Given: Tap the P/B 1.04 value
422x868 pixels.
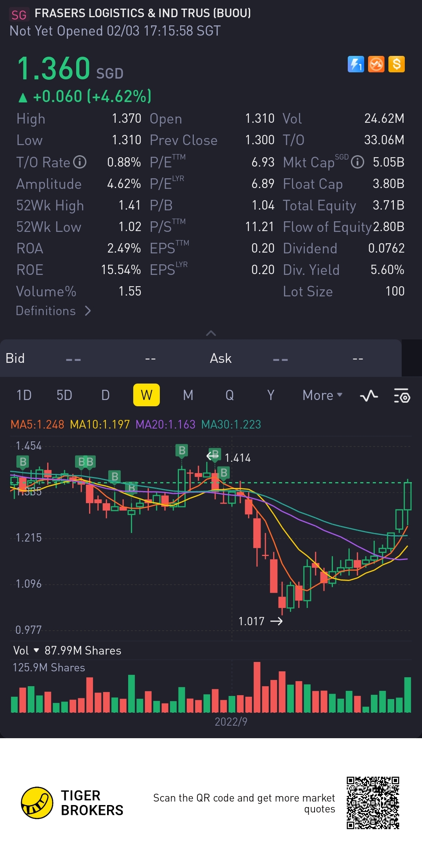Looking at the screenshot, I should [263, 205].
